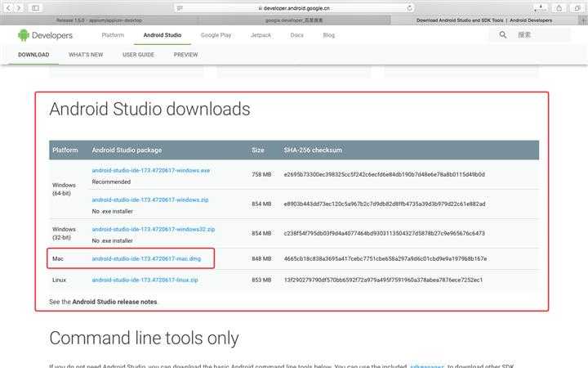
Task: Open the Android Studio release notes link
Action: 114,302
